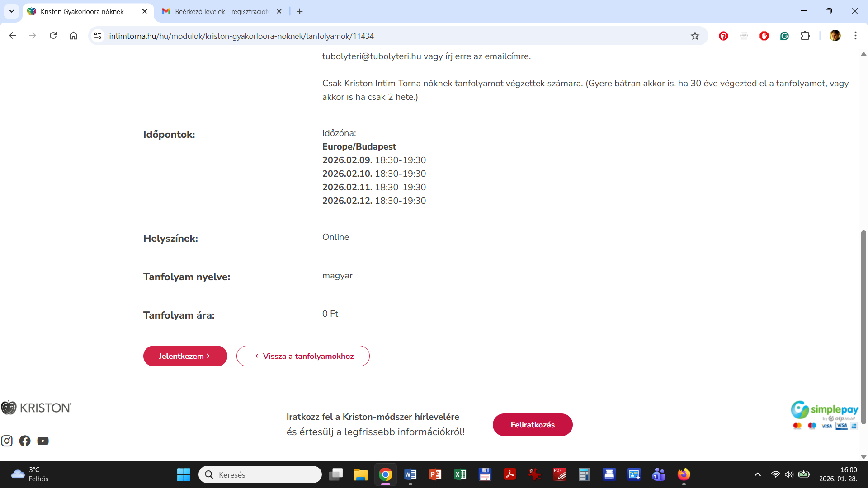Open a new browser tab
Screen dimensions: 868x488
(x=300, y=11)
